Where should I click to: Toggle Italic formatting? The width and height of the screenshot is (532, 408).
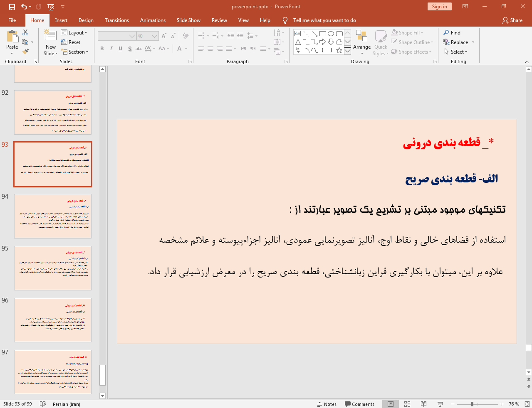pyautogui.click(x=111, y=49)
